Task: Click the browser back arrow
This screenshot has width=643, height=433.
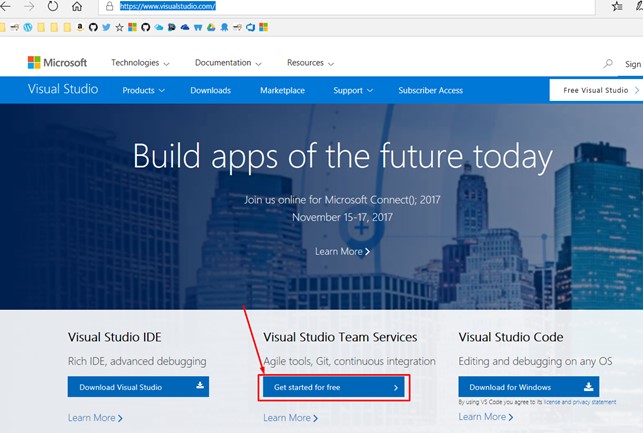Action: point(5,6)
